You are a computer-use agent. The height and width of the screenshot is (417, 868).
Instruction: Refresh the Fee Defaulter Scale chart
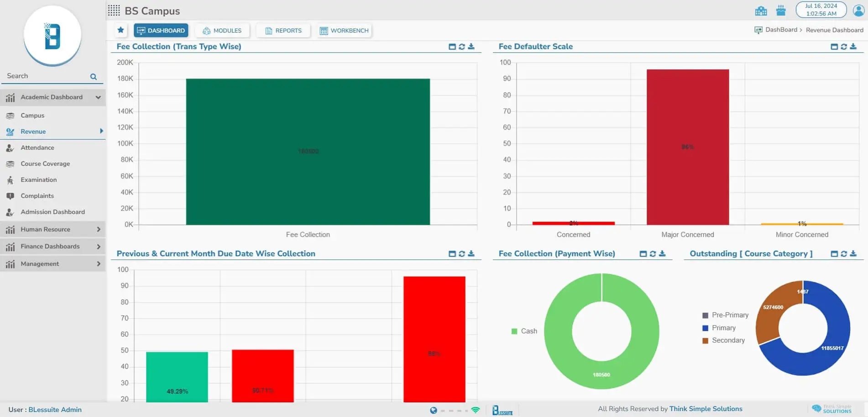coord(844,47)
